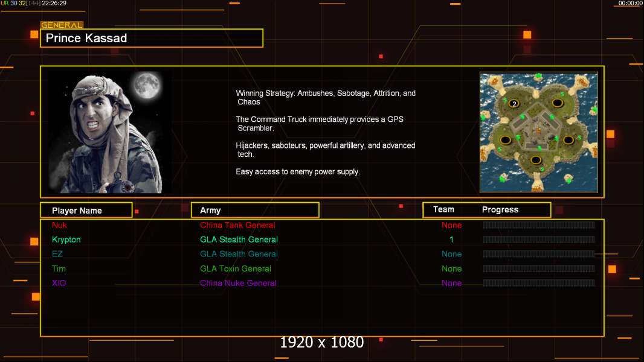Image resolution: width=644 pixels, height=362 pixels.
Task: Click the Prince Kassad general name field
Action: 152,38
